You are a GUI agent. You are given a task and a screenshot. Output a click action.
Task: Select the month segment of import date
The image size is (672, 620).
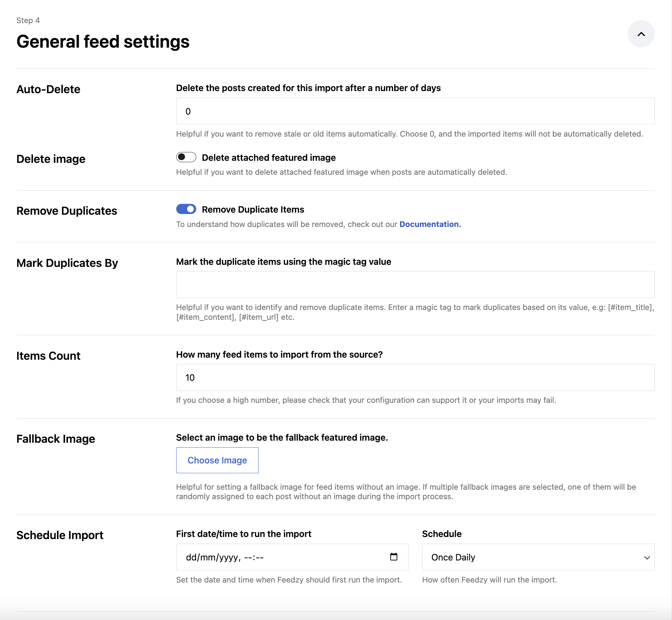(x=208, y=557)
